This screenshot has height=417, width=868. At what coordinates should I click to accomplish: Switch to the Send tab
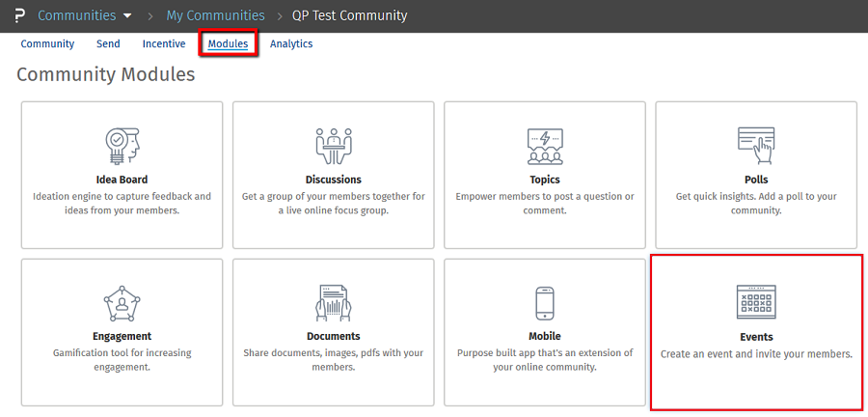[x=108, y=43]
